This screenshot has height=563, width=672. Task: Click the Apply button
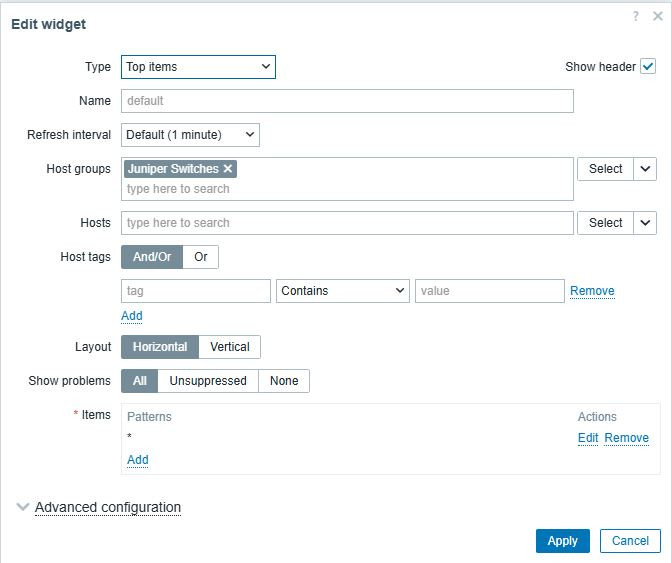coord(562,541)
